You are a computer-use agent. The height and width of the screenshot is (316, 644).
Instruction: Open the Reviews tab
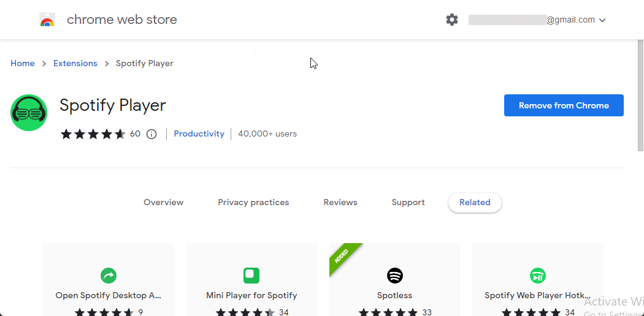pyautogui.click(x=340, y=203)
